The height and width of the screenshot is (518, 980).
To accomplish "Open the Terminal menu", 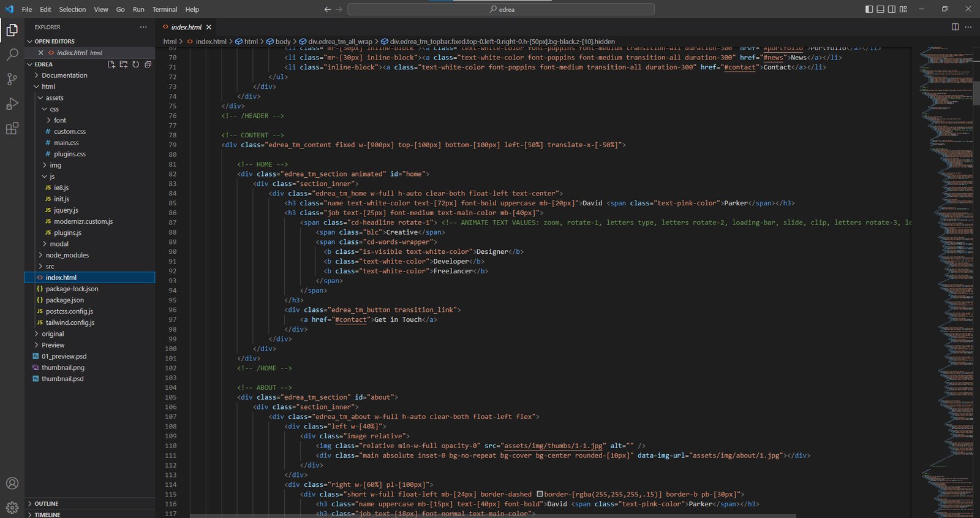I will [164, 9].
